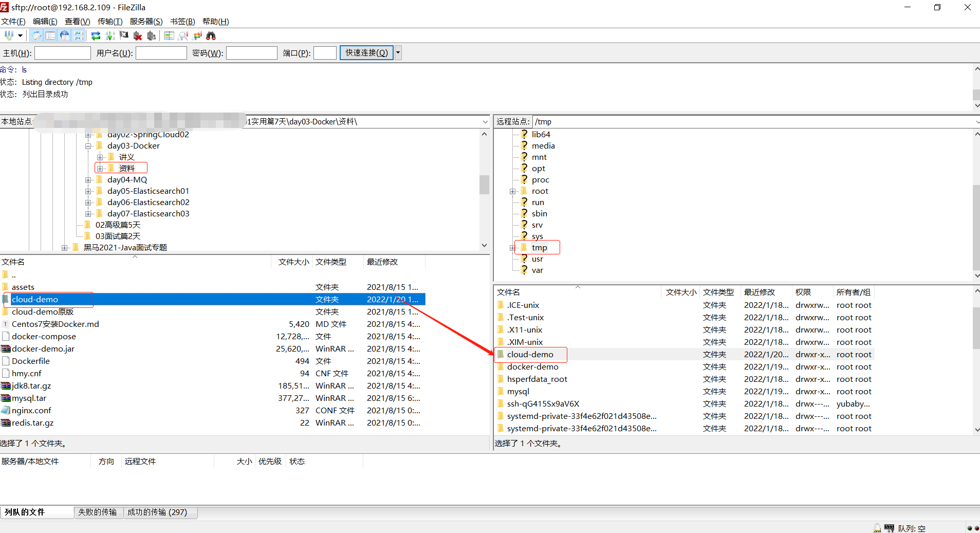Sort local list by 文件大小 column
This screenshot has height=533, width=980.
(x=293, y=262)
